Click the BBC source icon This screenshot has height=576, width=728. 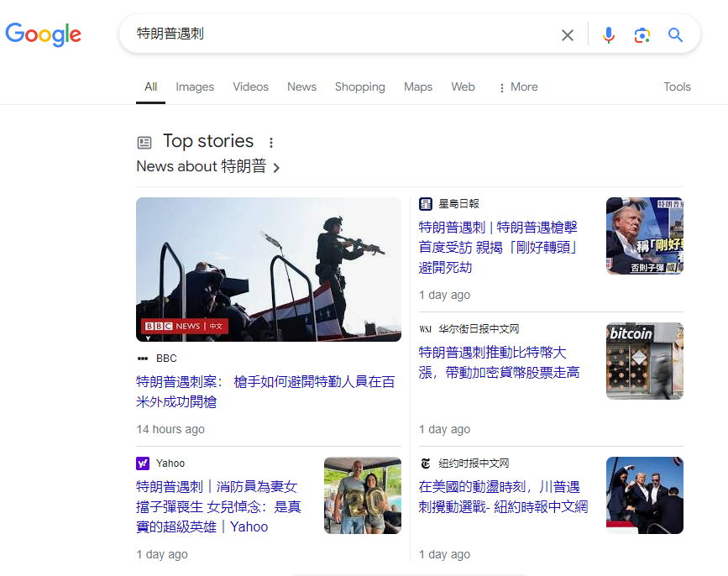click(143, 359)
